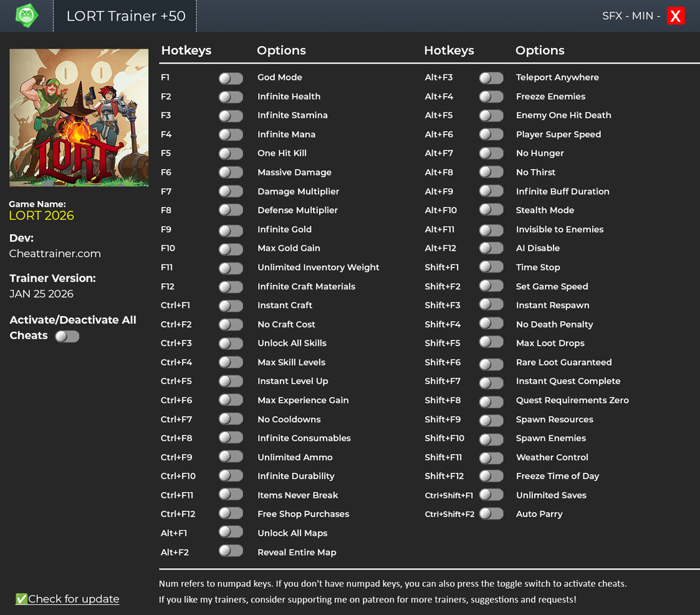The width and height of the screenshot is (700, 615).
Task: Enable the Time Stop toggle
Action: [491, 267]
